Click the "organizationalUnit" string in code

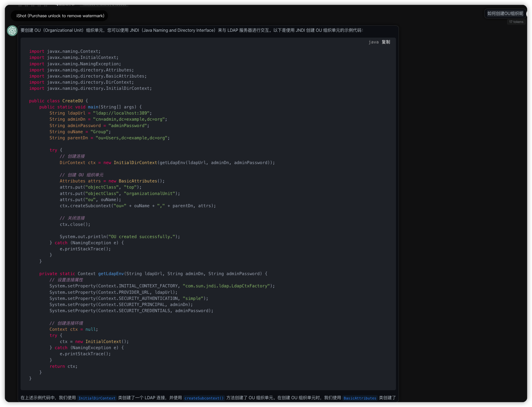tap(149, 193)
